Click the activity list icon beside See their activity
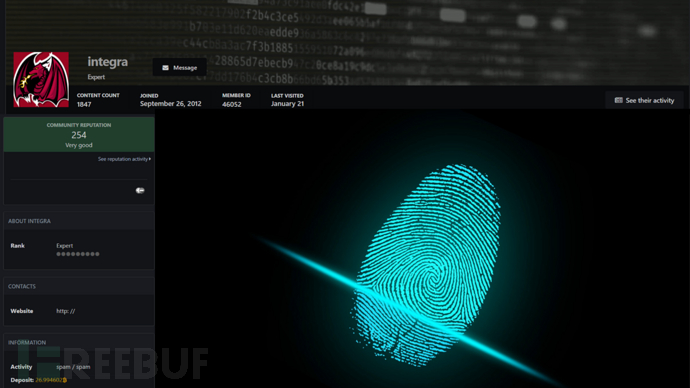This screenshot has height=388, width=690. pyautogui.click(x=618, y=100)
